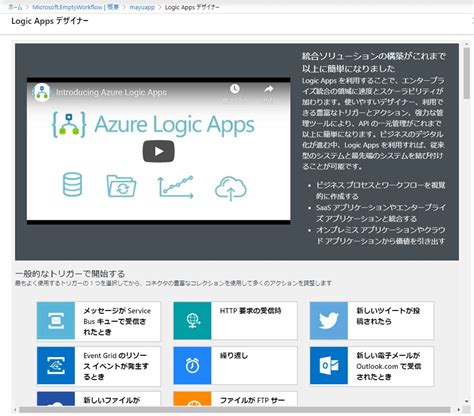Click the scroll-down arrow of vertical scrollbar

click(466, 402)
